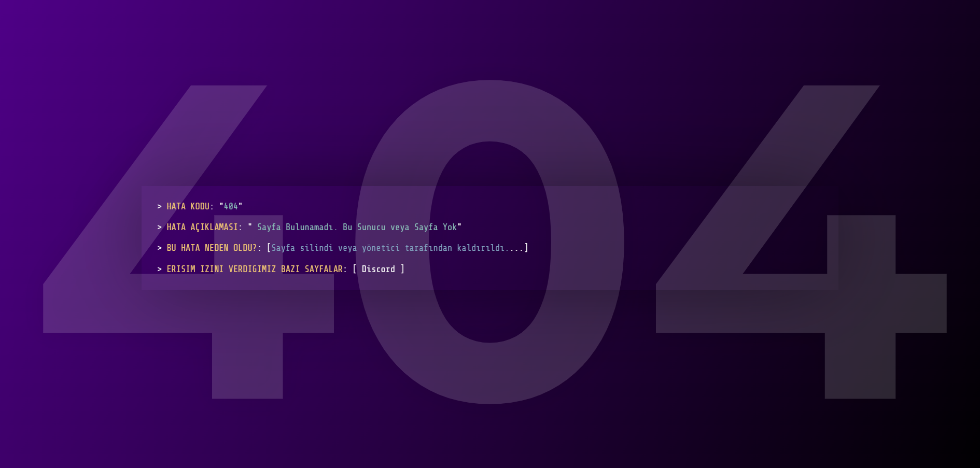Screen dimensions: 980x468
Task: Click the opening bracket before Discord
Action: coord(355,269)
